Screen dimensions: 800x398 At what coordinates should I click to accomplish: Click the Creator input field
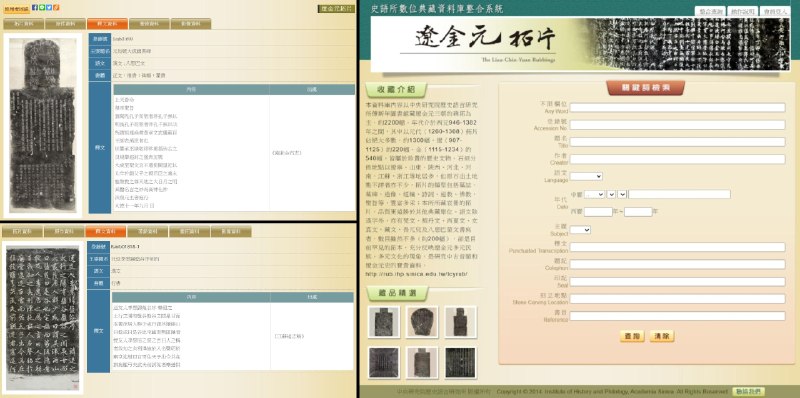click(677, 159)
